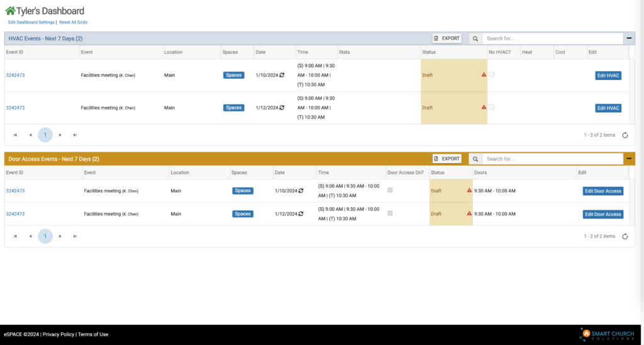Go to next page in HVAC Events pager
This screenshot has width=644, height=345.
[60, 135]
